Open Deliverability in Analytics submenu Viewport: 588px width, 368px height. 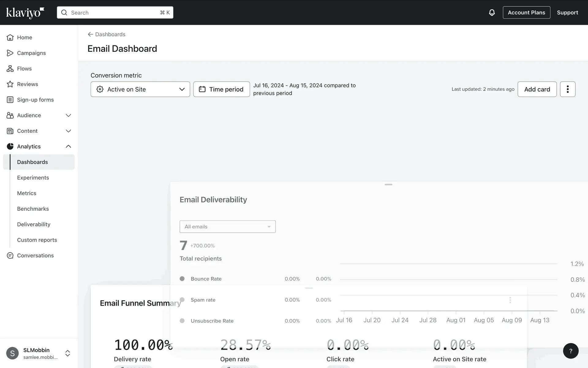34,224
